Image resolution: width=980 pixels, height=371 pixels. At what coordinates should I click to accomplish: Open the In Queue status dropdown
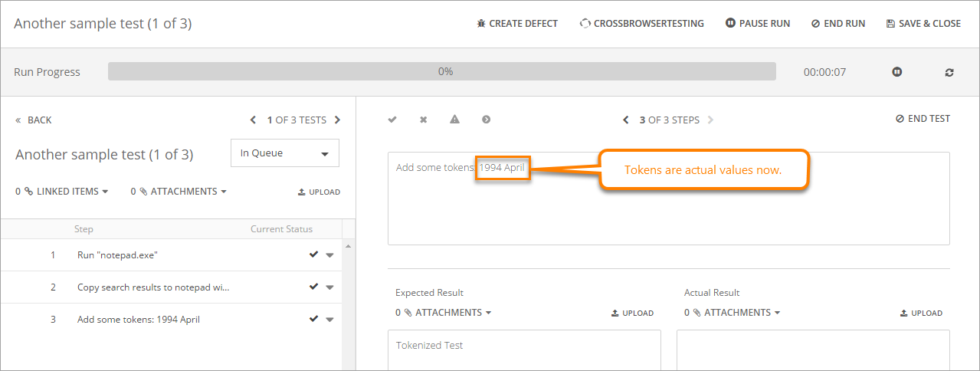284,153
